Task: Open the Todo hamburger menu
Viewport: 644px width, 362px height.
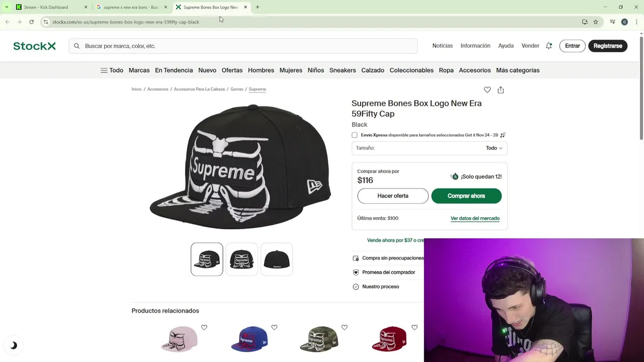Action: coord(112,70)
